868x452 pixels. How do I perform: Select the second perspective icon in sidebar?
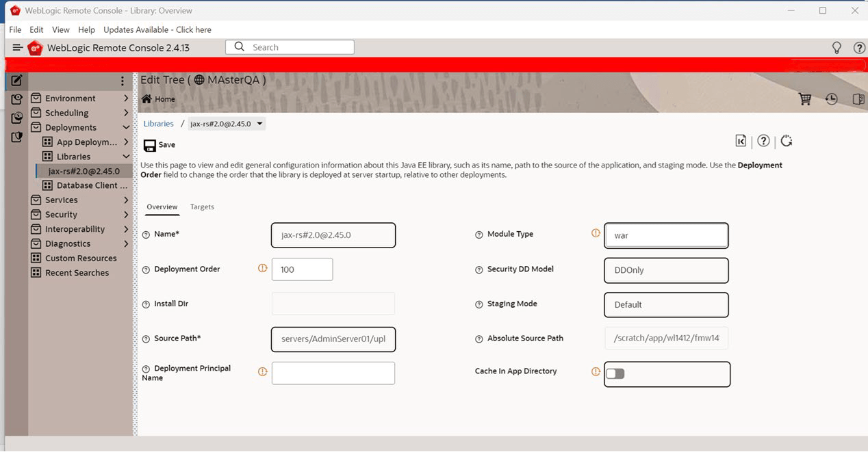click(x=17, y=100)
